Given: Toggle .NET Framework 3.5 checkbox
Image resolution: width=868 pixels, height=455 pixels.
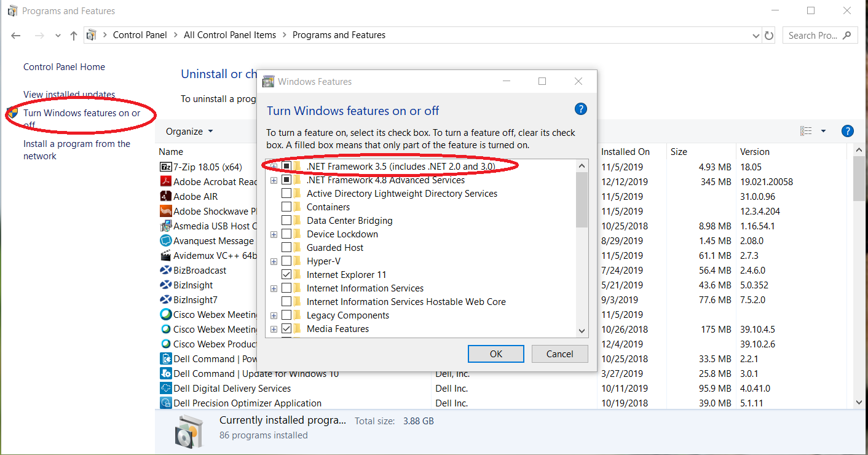Looking at the screenshot, I should tap(286, 167).
